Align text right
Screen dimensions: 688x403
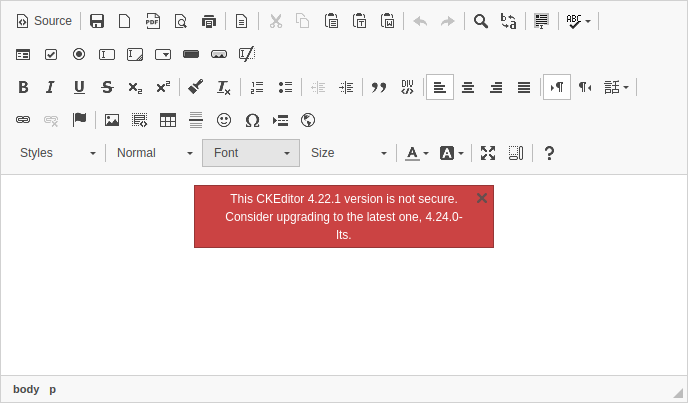pos(496,87)
